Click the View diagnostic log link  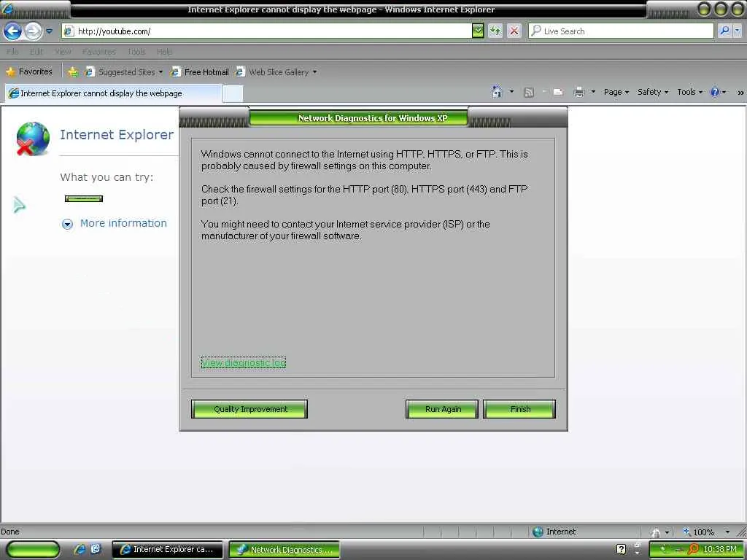click(x=244, y=363)
